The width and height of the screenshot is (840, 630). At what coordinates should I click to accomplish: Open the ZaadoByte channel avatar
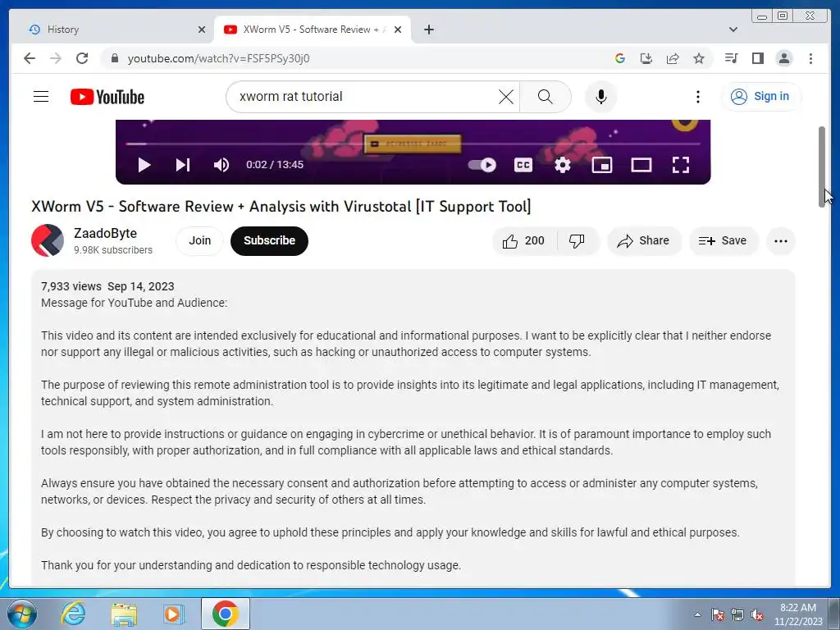pos(48,240)
